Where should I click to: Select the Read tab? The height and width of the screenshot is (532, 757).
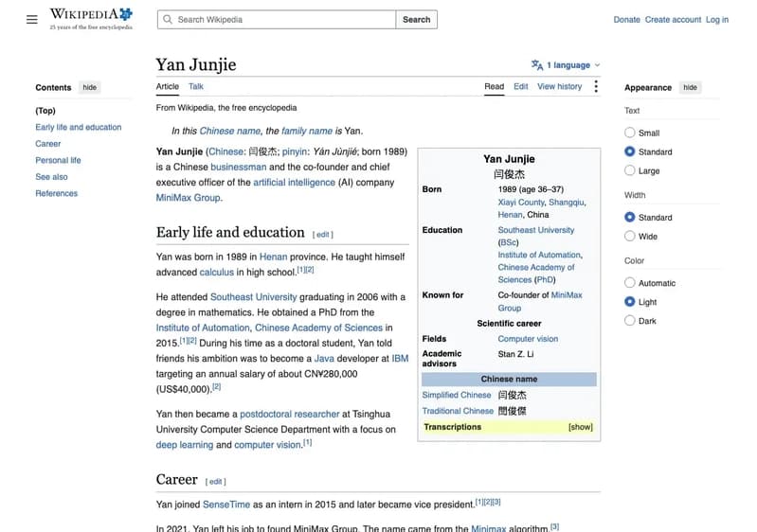[x=494, y=86]
